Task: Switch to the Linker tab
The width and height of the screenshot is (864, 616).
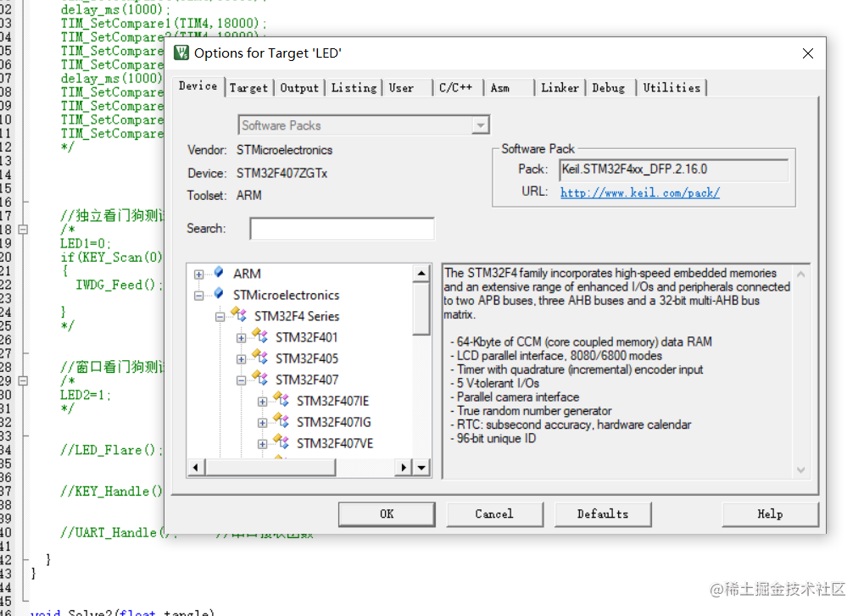Action: [x=560, y=88]
